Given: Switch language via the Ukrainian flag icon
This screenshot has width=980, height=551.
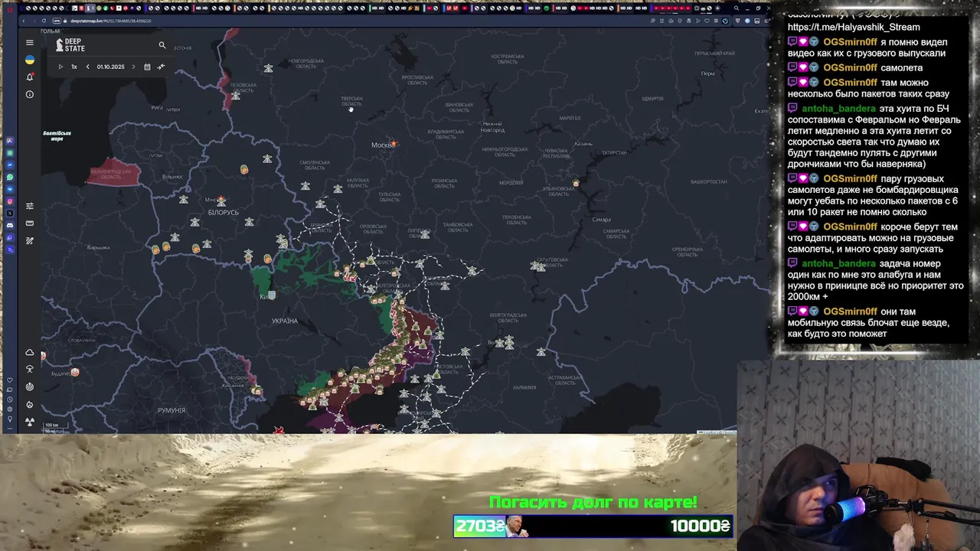Looking at the screenshot, I should pos(30,60).
